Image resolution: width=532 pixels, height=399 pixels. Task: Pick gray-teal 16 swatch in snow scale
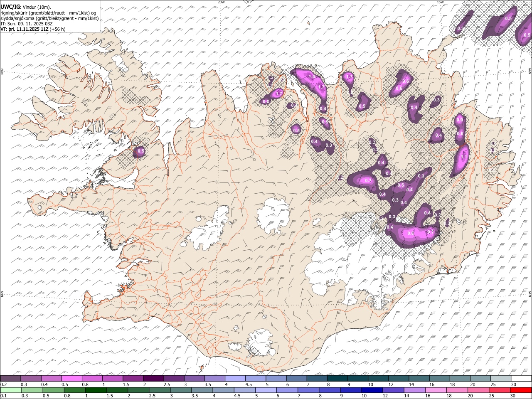click(439, 379)
